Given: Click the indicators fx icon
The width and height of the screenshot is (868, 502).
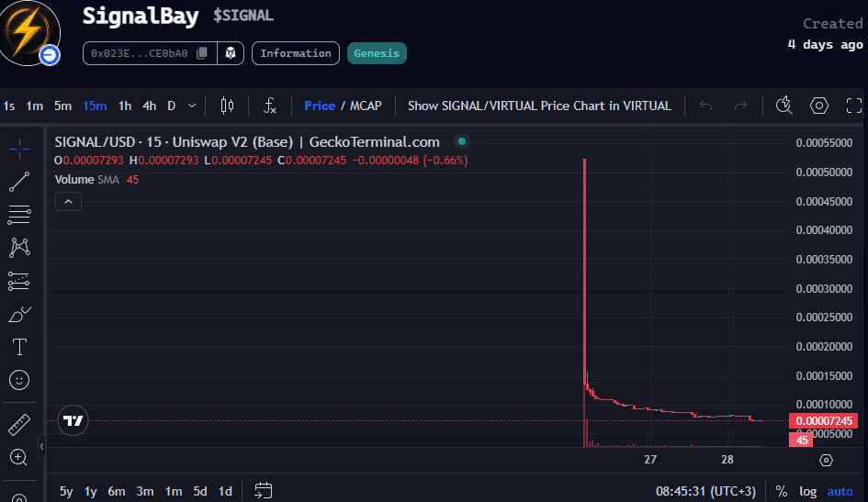Looking at the screenshot, I should tap(270, 106).
